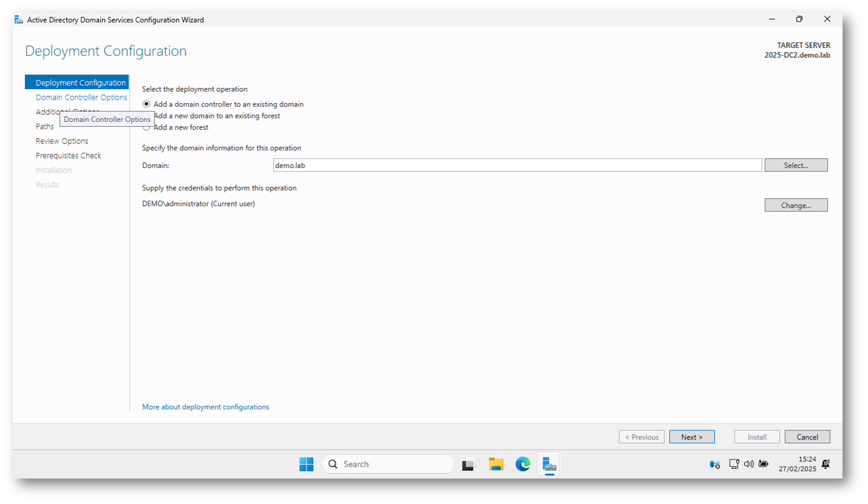Click the battery tray icon
The height and width of the screenshot is (504, 868).
[x=763, y=464]
